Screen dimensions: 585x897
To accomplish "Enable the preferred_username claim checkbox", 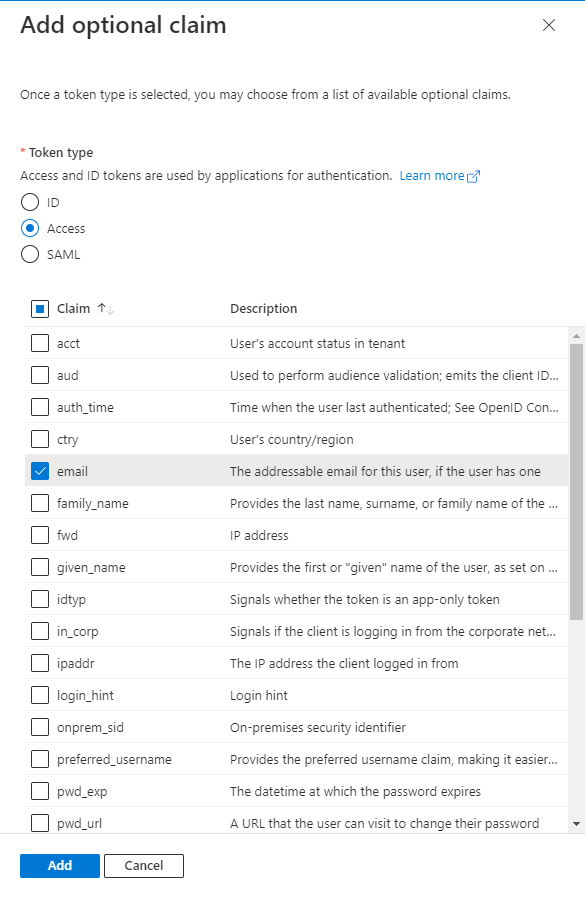I will 39,760.
